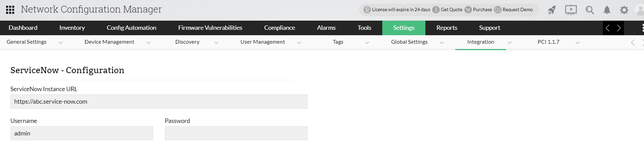Viewport: 644px width, 150px height.
Task: Click the Purchase cart icon
Action: pos(468,9)
